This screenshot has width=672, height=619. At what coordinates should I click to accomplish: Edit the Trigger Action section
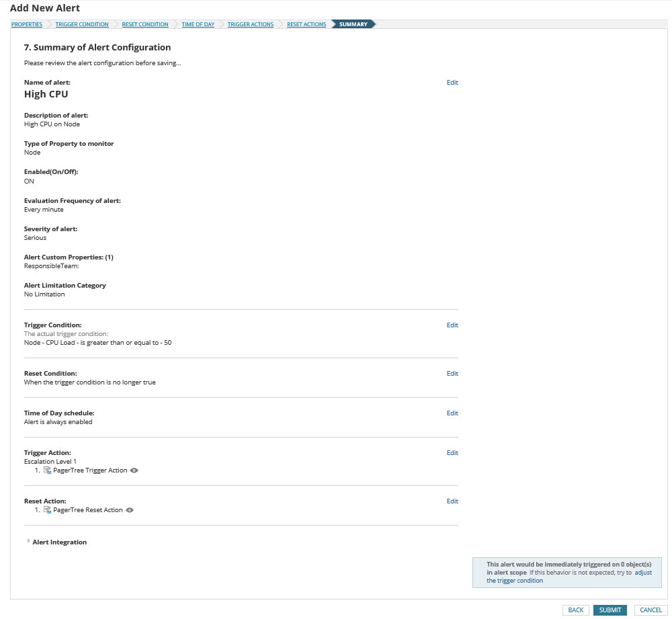tap(452, 453)
